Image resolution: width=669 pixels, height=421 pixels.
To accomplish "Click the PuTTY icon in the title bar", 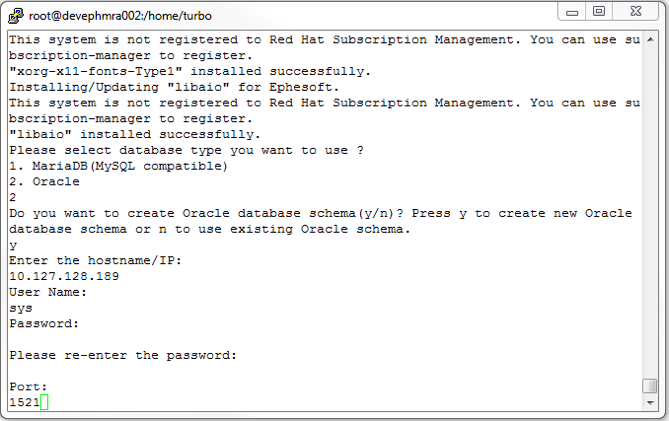I will pos(15,12).
